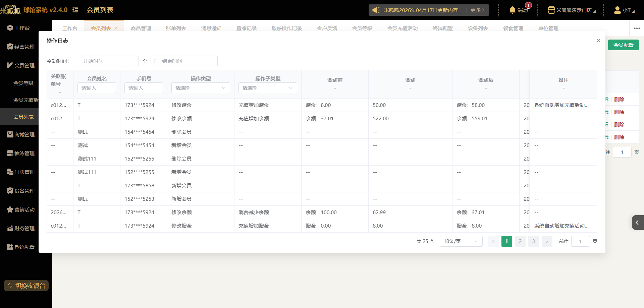
Task: Go to page 3 of the log
Action: (x=533, y=241)
